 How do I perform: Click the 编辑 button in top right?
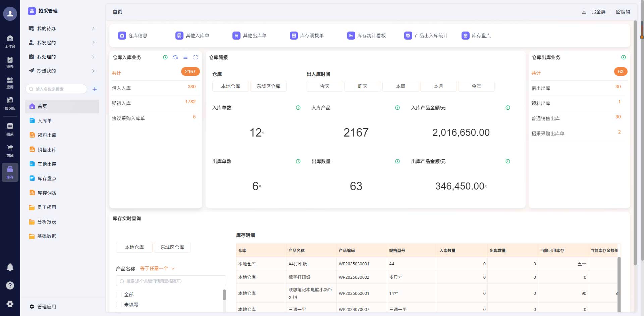(x=623, y=12)
